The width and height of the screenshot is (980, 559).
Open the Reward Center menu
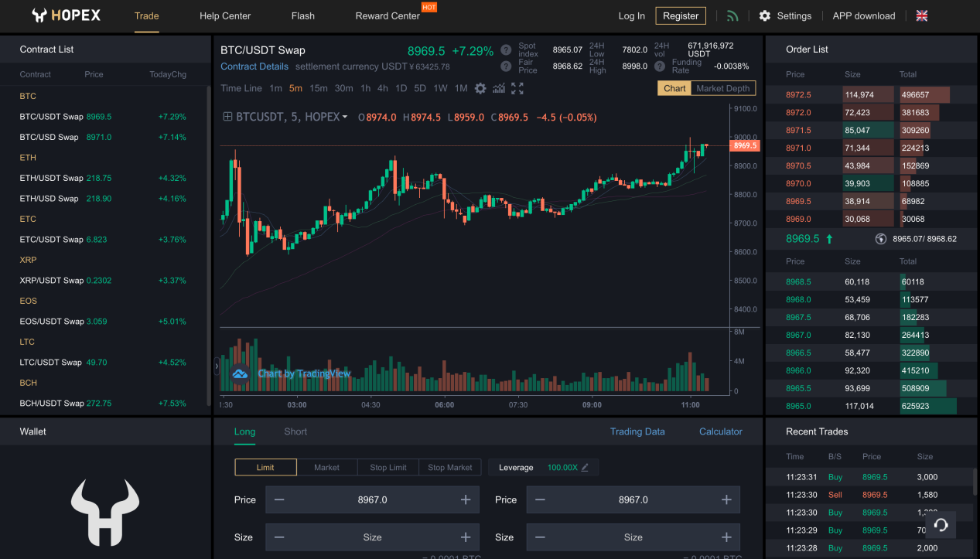point(388,15)
